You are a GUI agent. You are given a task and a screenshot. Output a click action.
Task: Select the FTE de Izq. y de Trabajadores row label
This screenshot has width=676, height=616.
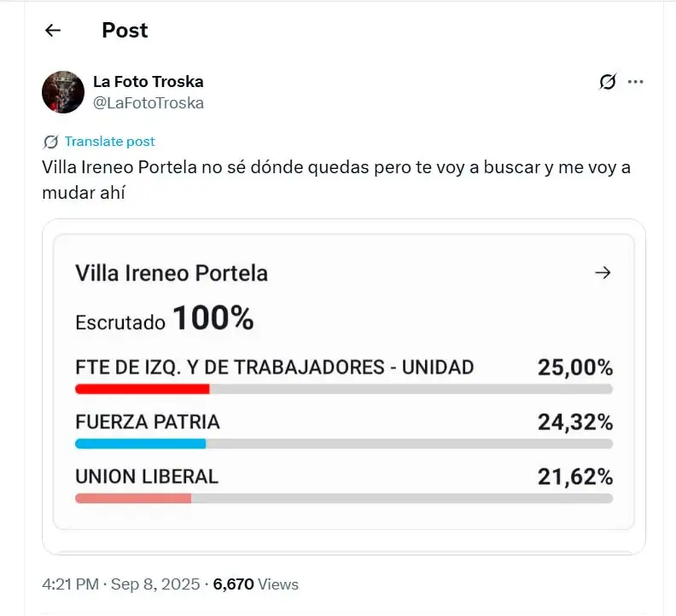(274, 368)
